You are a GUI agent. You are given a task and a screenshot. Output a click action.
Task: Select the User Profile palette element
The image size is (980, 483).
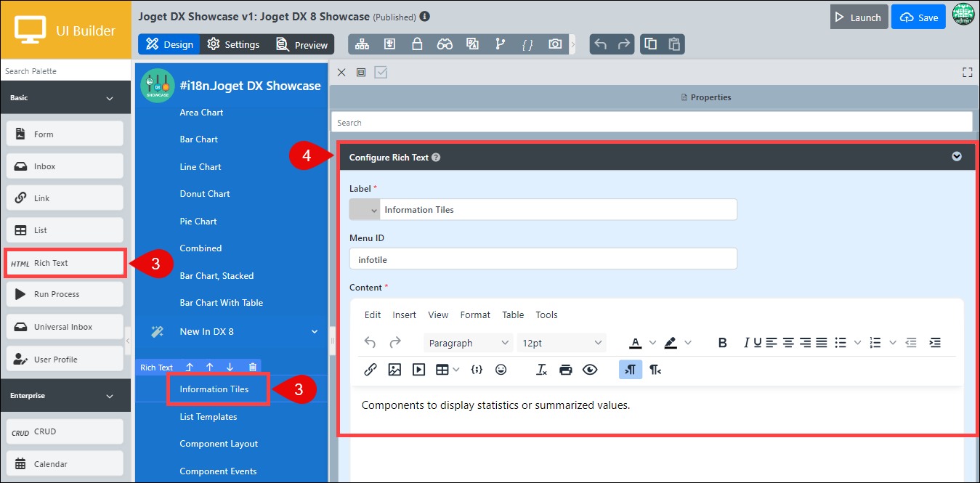click(65, 360)
